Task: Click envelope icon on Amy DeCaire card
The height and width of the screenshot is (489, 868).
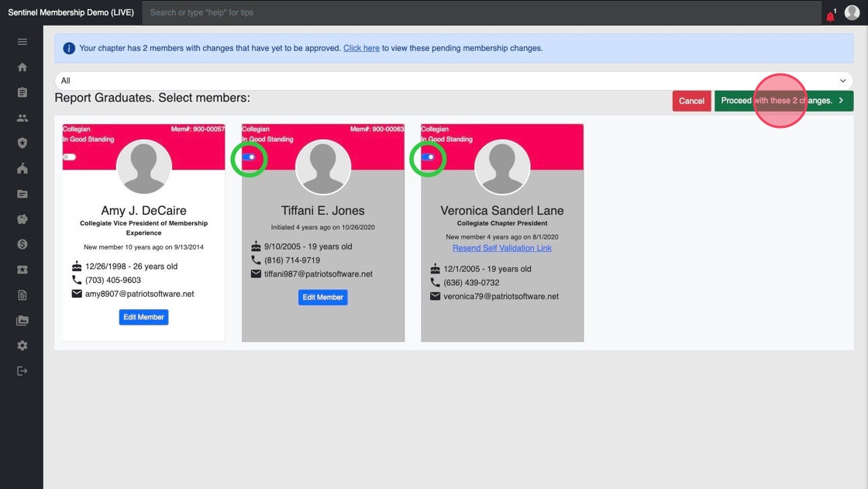Action: click(77, 294)
